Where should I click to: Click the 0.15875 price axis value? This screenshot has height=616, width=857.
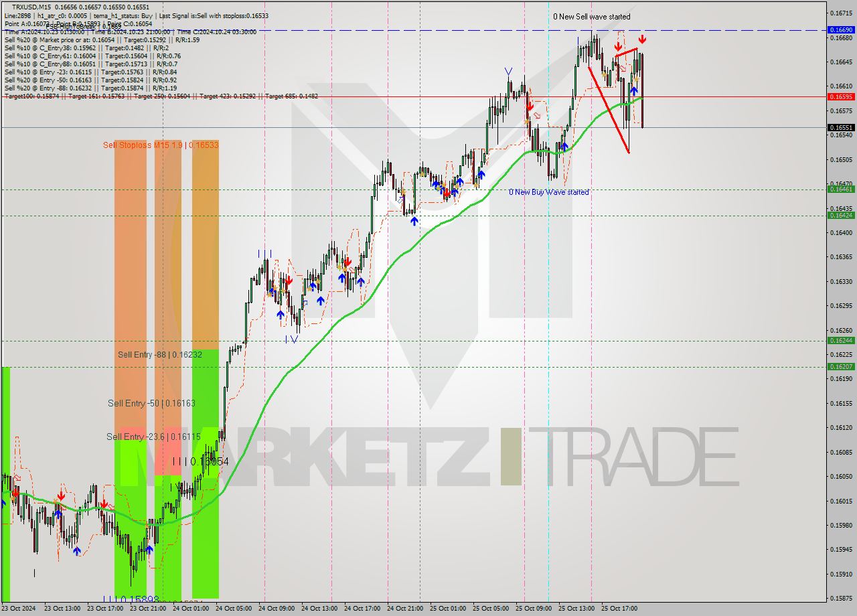(841, 598)
